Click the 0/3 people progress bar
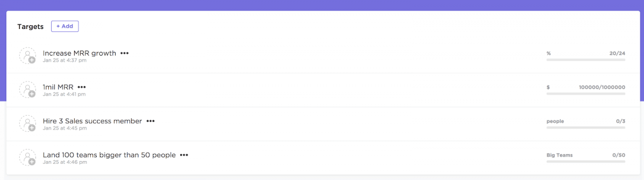This screenshot has height=180, width=644. point(586,128)
